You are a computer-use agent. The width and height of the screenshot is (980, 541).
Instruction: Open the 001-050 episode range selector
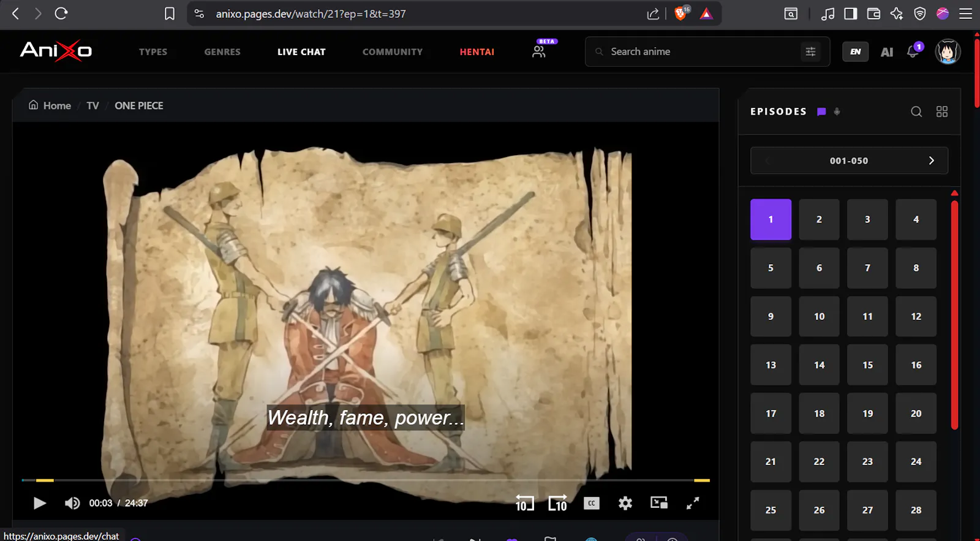coord(849,161)
